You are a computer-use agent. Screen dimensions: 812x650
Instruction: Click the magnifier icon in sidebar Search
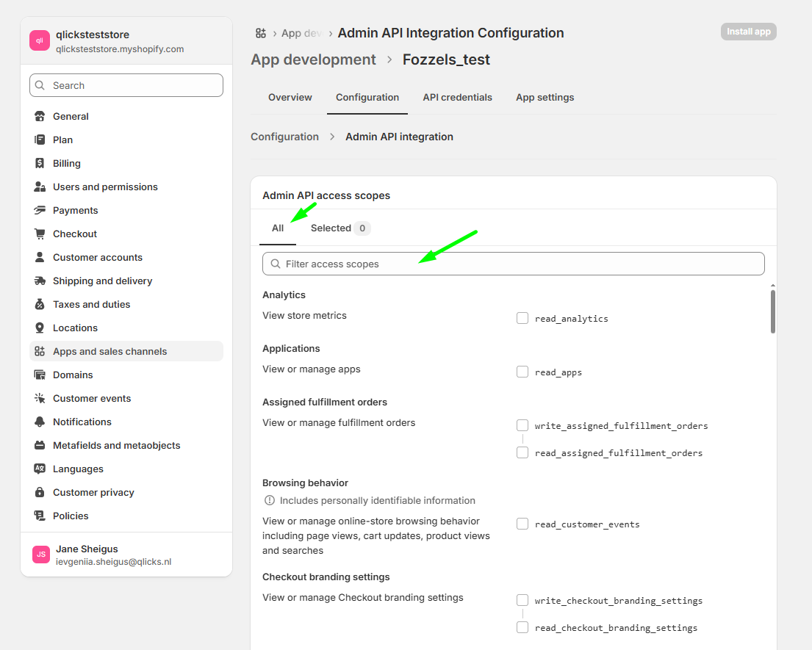(40, 85)
